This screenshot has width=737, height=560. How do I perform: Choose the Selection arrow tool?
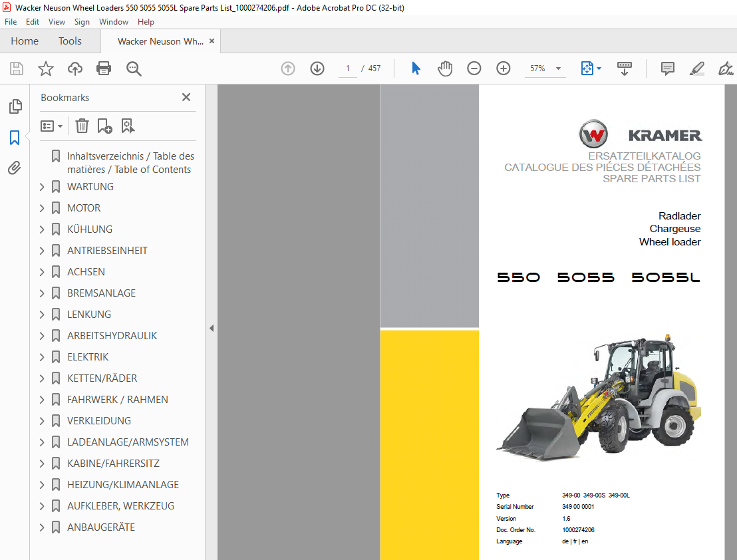point(416,69)
